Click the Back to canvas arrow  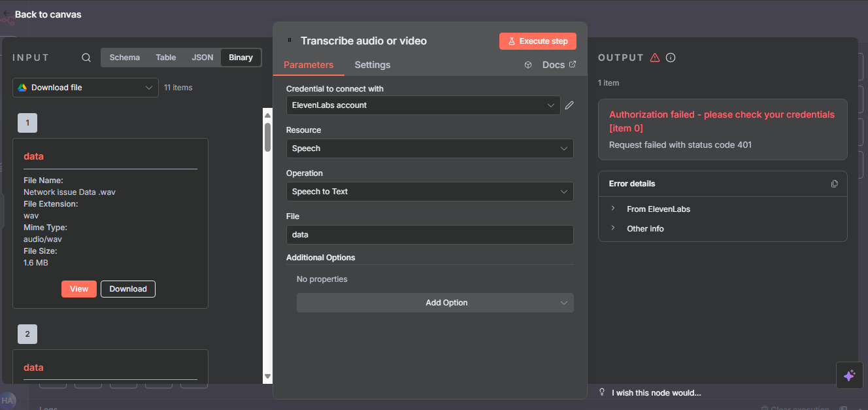click(x=7, y=14)
